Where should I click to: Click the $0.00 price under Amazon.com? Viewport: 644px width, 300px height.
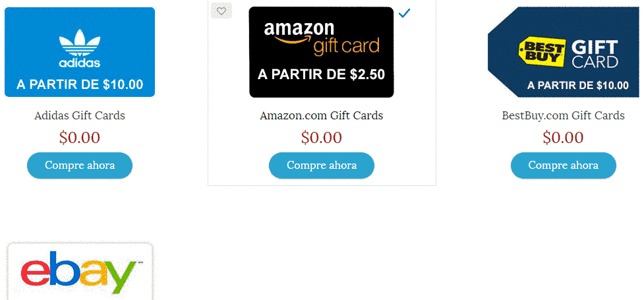coord(322,137)
